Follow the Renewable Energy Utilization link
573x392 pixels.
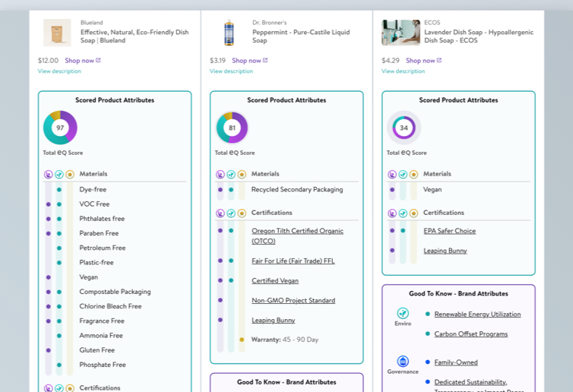(x=477, y=314)
